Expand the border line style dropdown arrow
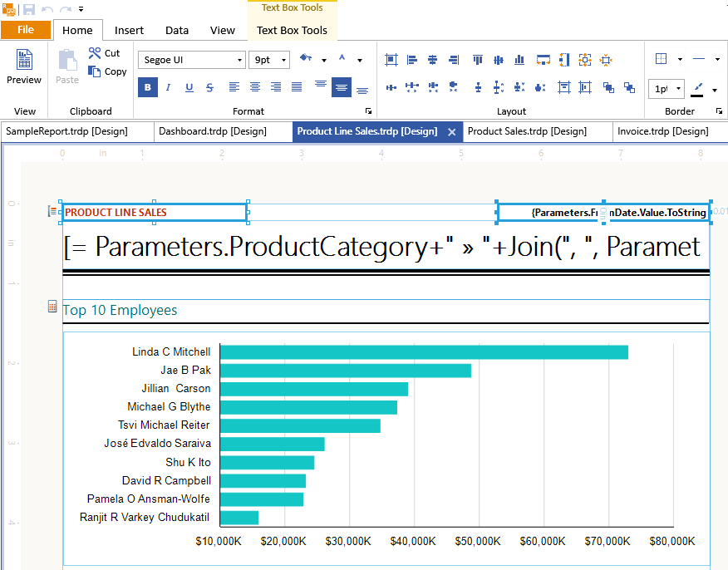The width and height of the screenshot is (728, 570). [717, 60]
